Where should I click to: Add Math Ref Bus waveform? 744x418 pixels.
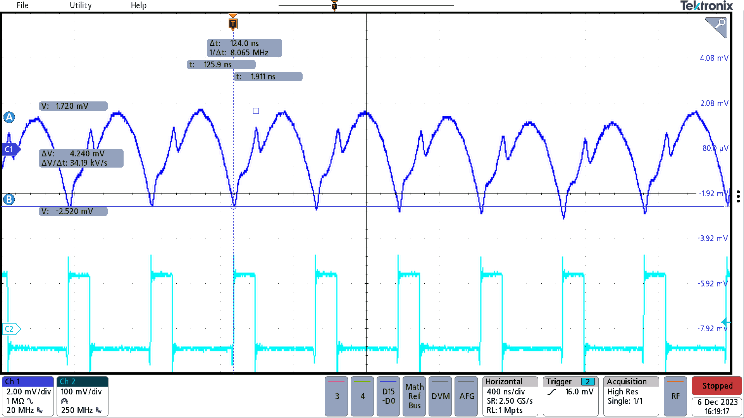[413, 396]
